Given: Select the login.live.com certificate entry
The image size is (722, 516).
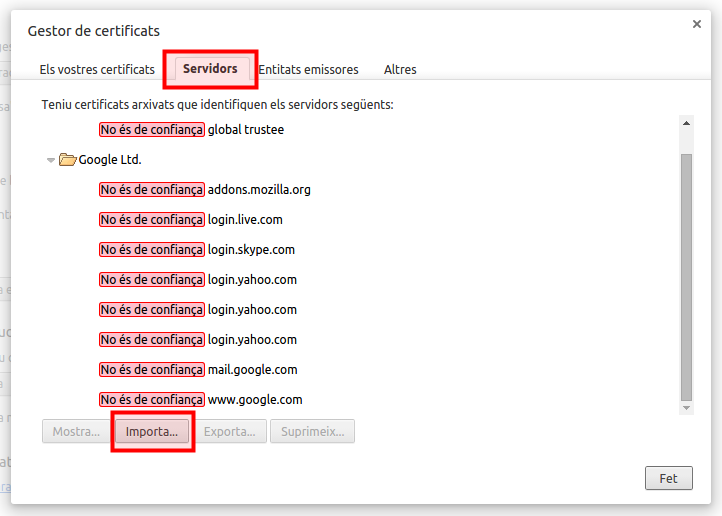Looking at the screenshot, I should 244,220.
